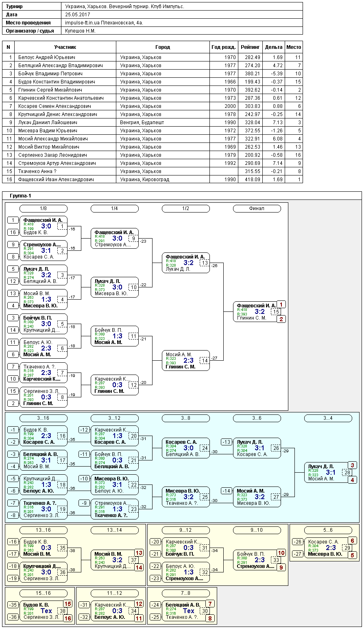Screen dimensions: 364x629
Task: Open the Финал round header
Action: pos(257,208)
